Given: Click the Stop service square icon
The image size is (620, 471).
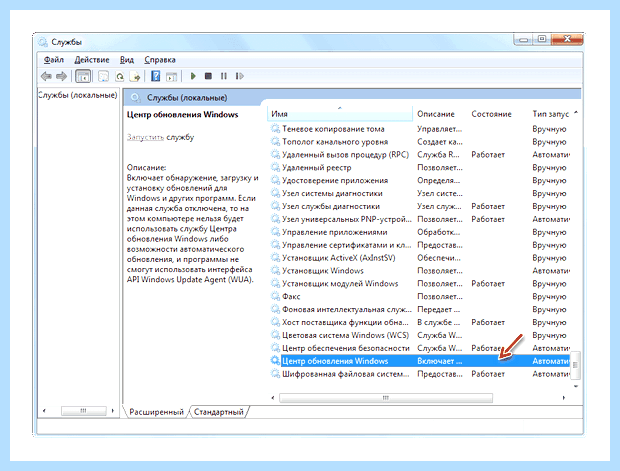Looking at the screenshot, I should 208,76.
